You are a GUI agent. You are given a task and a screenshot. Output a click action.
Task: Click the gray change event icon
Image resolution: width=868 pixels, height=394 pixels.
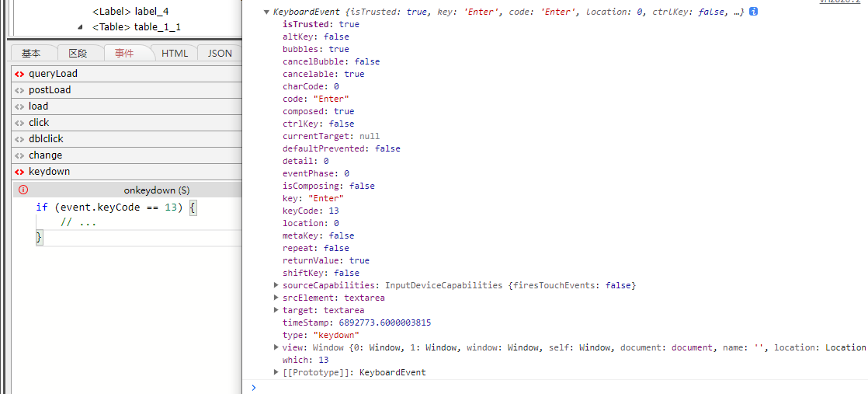pos(19,155)
